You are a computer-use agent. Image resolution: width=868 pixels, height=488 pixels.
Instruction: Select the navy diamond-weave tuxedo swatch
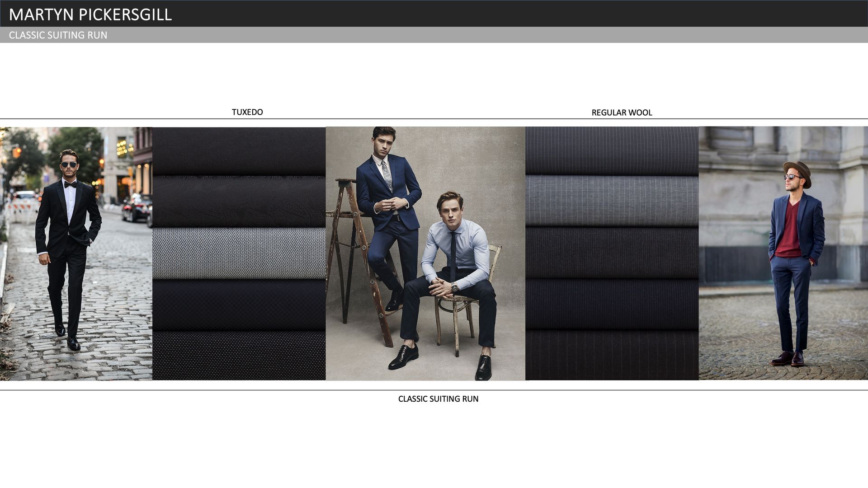[x=239, y=304]
